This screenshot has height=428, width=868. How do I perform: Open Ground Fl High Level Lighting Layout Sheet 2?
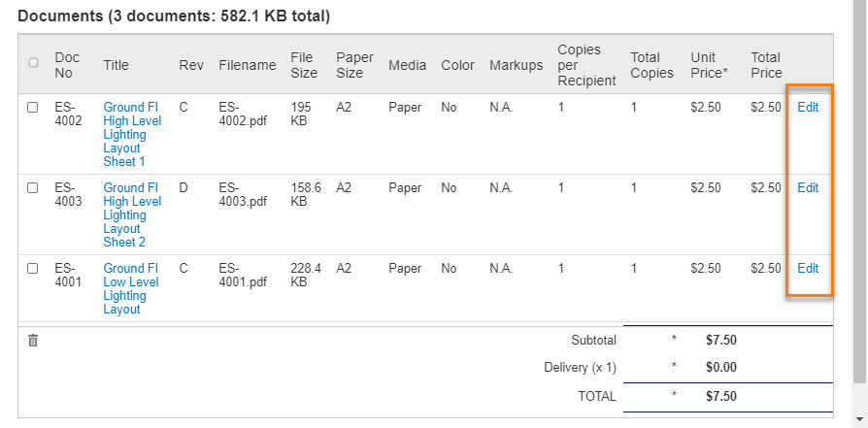132,214
